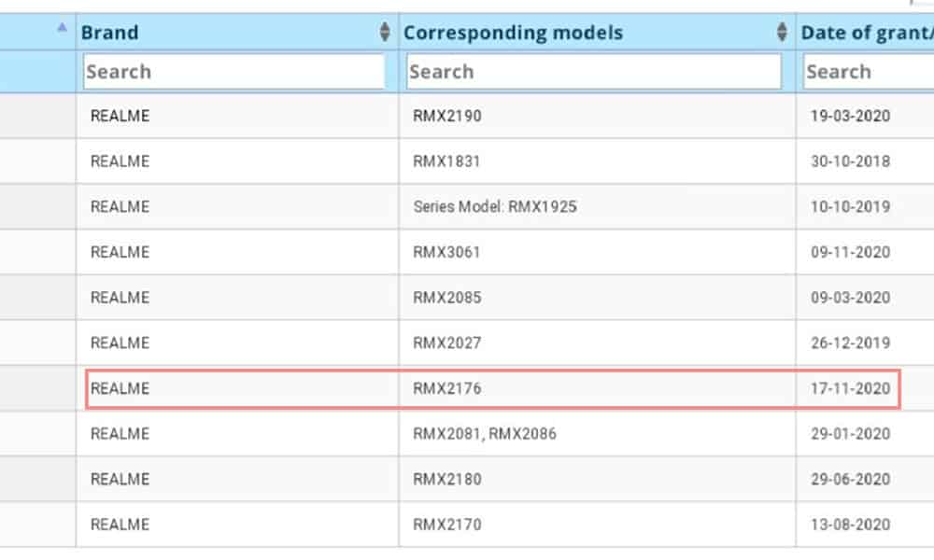Select the RMX2027 model entry
The height and width of the screenshot is (560, 934).
pos(447,343)
